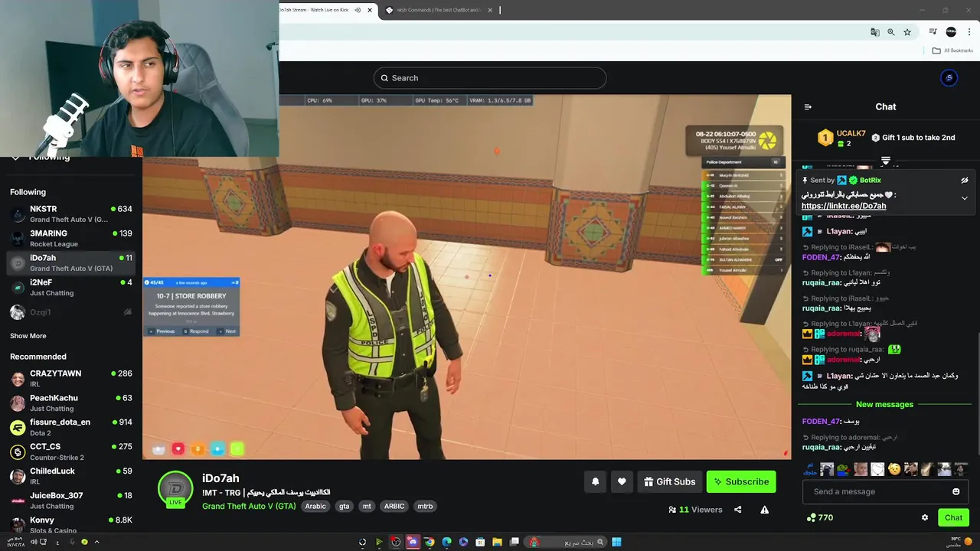Select the ARBIC tag
The image size is (980, 551).
394,506
